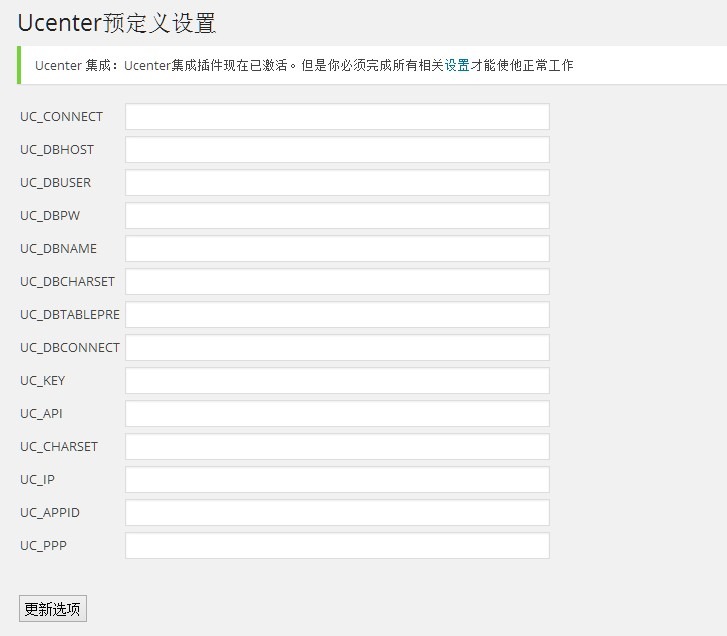Click the 更新选项 button
This screenshot has height=636, width=727.
pos(52,609)
